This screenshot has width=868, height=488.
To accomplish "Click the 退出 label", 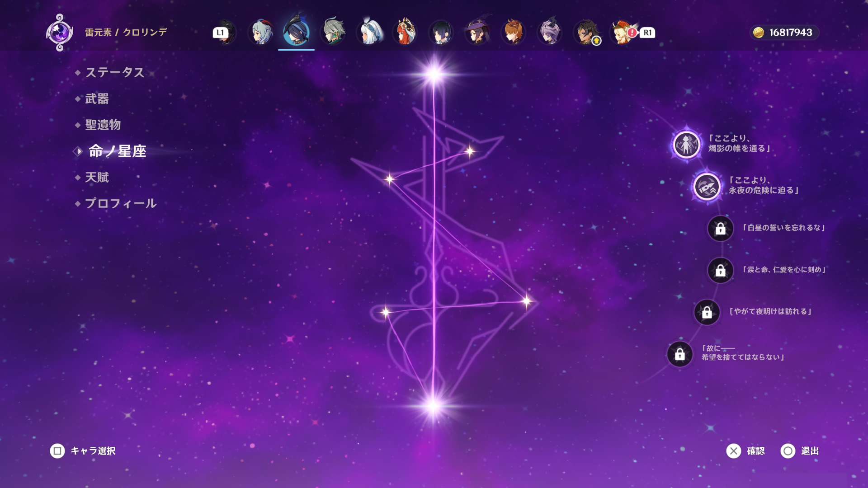I will tap(810, 451).
